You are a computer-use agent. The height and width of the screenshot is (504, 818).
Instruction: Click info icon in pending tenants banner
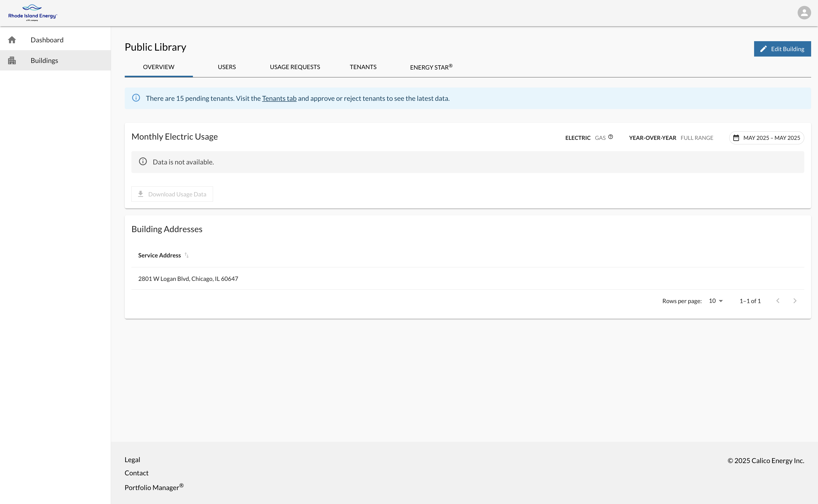click(x=136, y=98)
